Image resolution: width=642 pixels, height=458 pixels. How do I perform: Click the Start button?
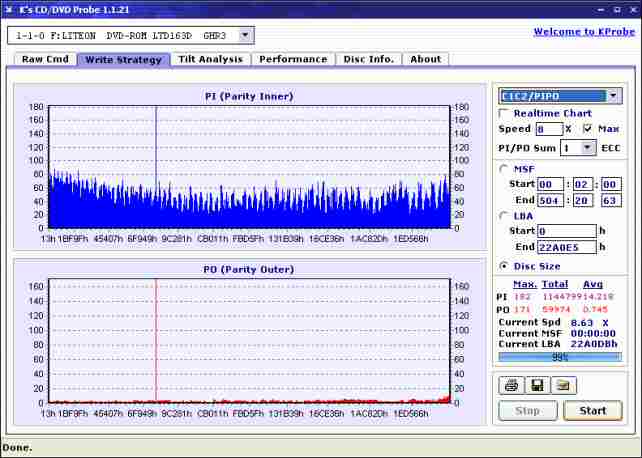(593, 411)
